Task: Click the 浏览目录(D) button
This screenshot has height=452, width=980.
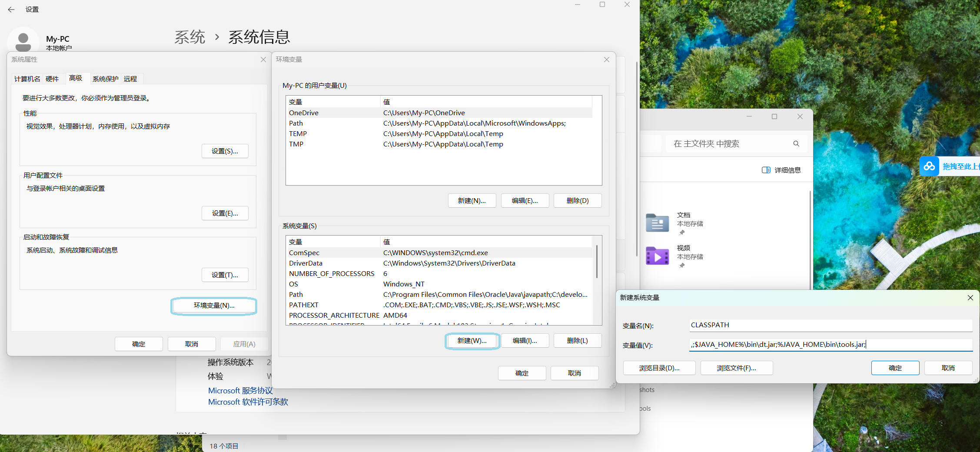Action: (x=659, y=368)
